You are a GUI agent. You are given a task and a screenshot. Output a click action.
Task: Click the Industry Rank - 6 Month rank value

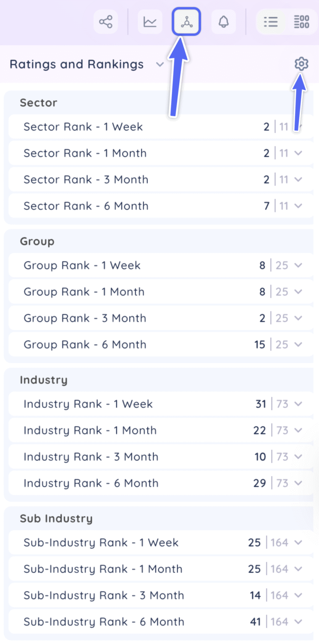(260, 483)
